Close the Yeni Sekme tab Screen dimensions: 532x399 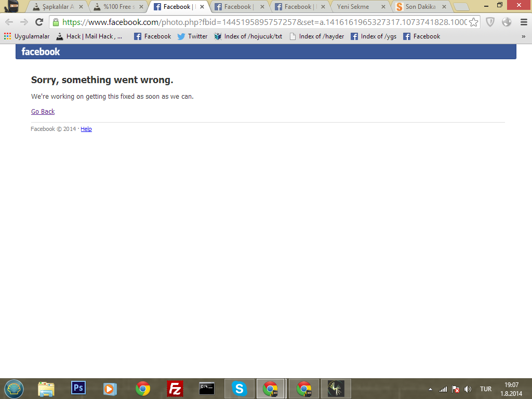tap(383, 6)
